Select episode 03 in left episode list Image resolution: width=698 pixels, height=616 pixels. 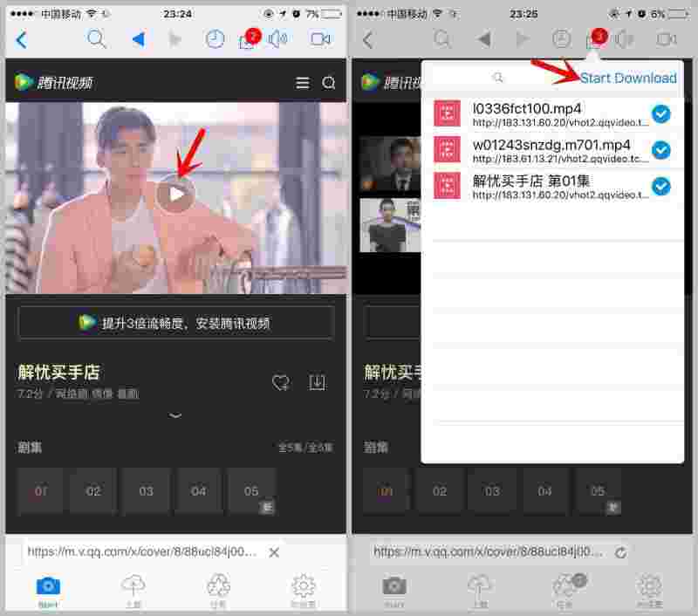pos(146,491)
